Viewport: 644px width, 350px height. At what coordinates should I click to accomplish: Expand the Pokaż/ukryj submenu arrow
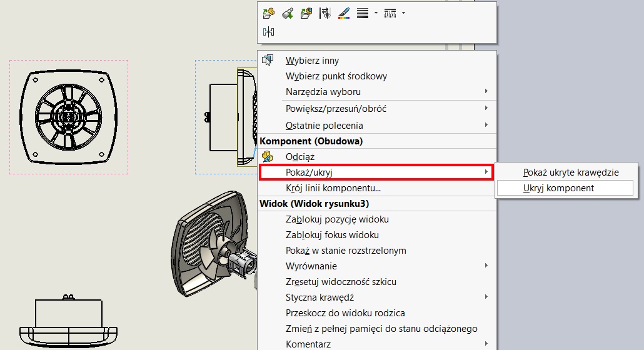(x=486, y=172)
